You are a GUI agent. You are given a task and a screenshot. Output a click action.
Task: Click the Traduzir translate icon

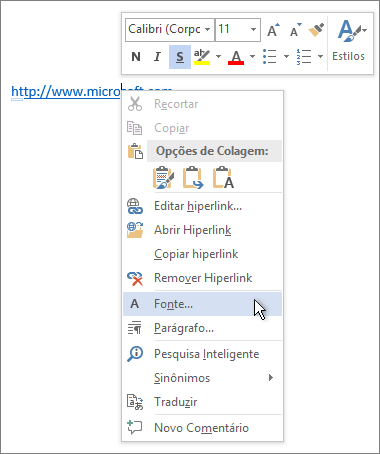click(x=135, y=402)
